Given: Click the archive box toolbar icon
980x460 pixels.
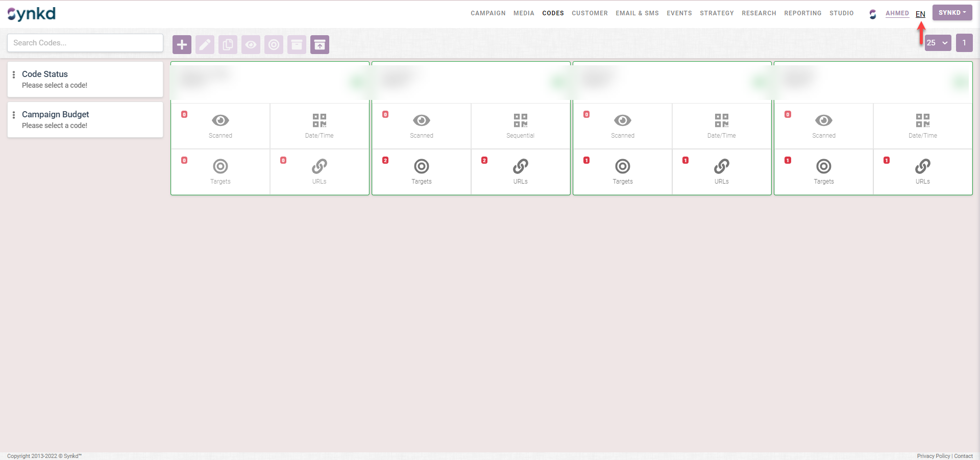Looking at the screenshot, I should 297,45.
